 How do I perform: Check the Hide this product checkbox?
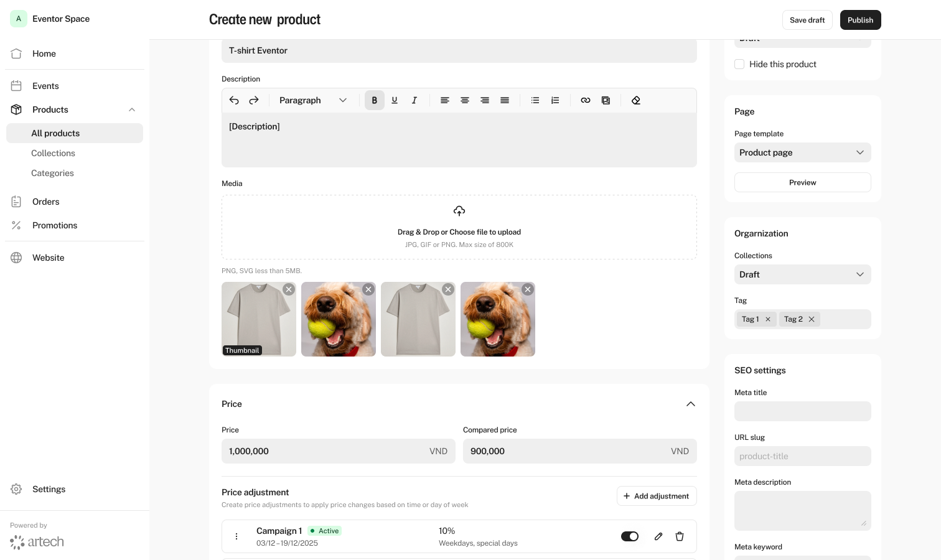point(739,64)
